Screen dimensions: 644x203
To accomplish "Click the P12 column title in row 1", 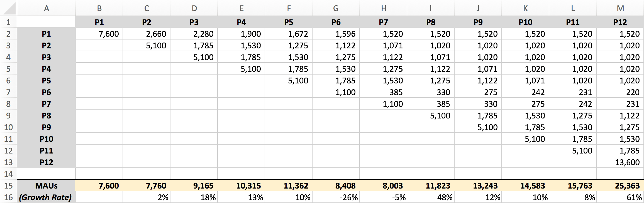I will click(620, 22).
